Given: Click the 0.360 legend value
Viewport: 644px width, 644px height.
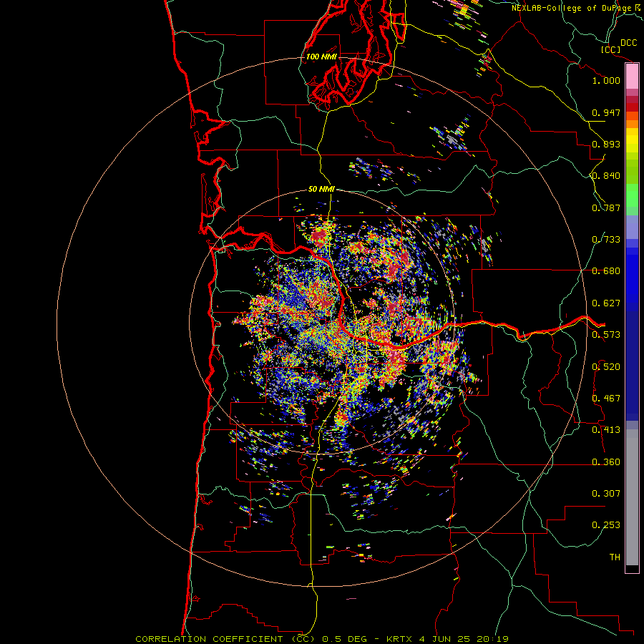Looking at the screenshot, I should coord(606,462).
